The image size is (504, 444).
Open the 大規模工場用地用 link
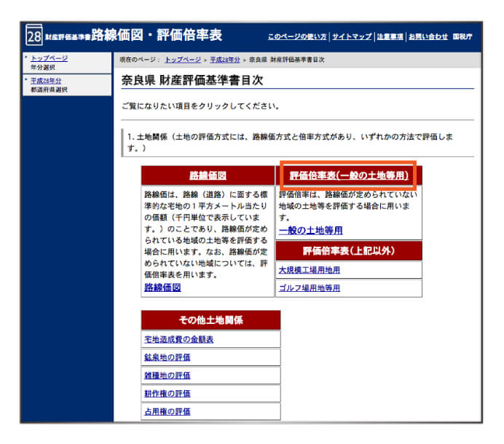click(310, 270)
